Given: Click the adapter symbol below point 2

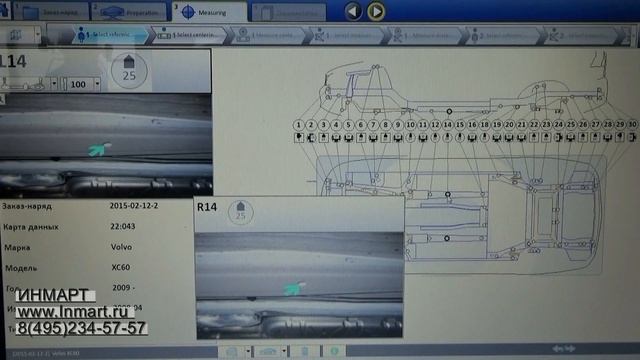Looking at the screenshot, I should coord(311,138).
